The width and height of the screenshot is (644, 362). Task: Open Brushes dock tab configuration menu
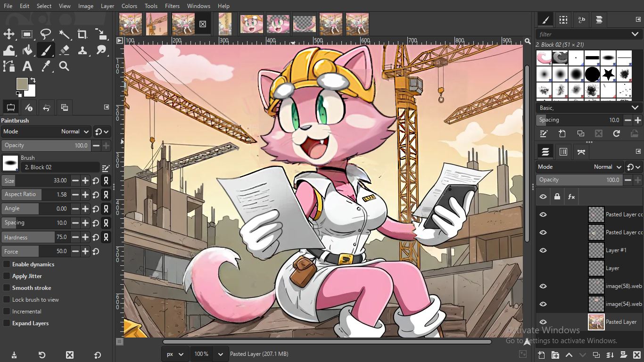pos(638,19)
